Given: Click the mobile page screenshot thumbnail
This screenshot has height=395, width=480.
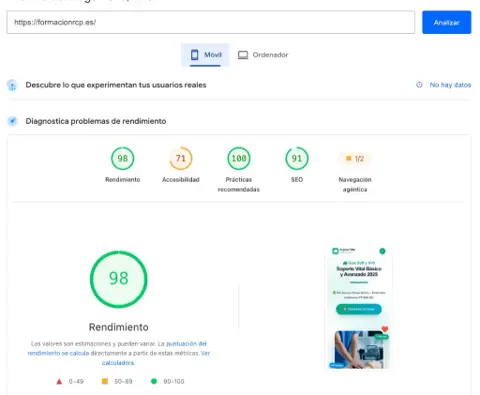Looking at the screenshot, I should click(x=359, y=307).
